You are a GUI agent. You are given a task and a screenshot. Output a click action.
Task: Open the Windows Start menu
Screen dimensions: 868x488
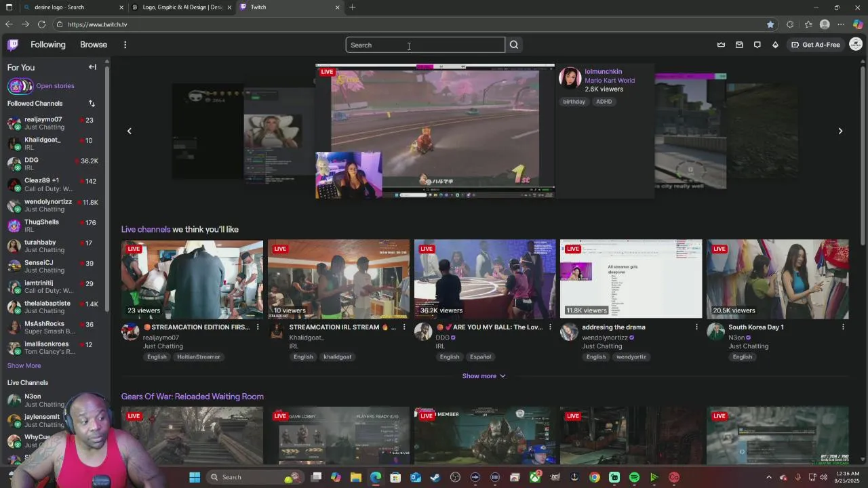[x=195, y=477]
